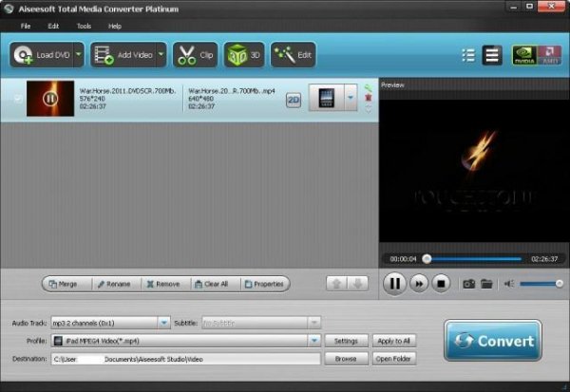Click the Destination path field
Viewport: 570px width, 392px height.
pos(186,359)
